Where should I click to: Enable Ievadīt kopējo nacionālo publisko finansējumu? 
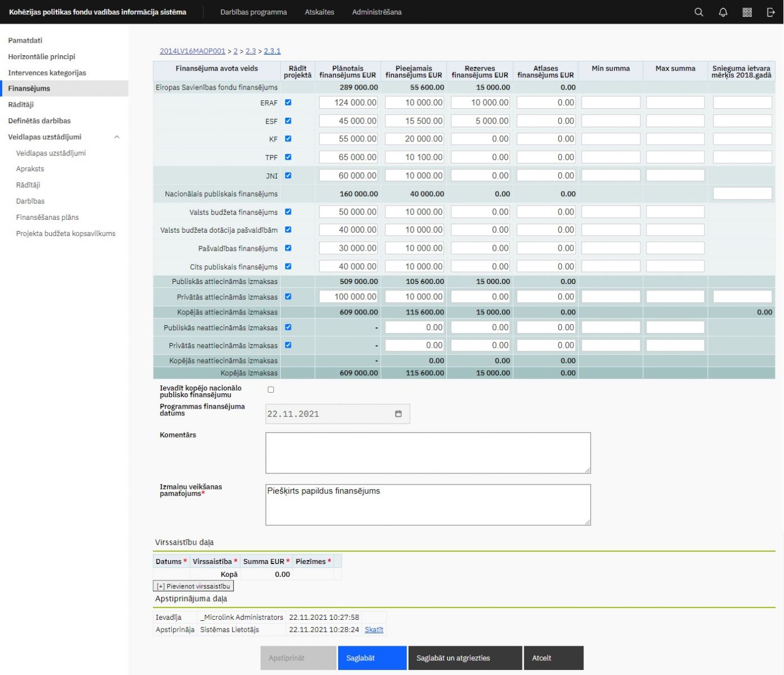pyautogui.click(x=271, y=390)
